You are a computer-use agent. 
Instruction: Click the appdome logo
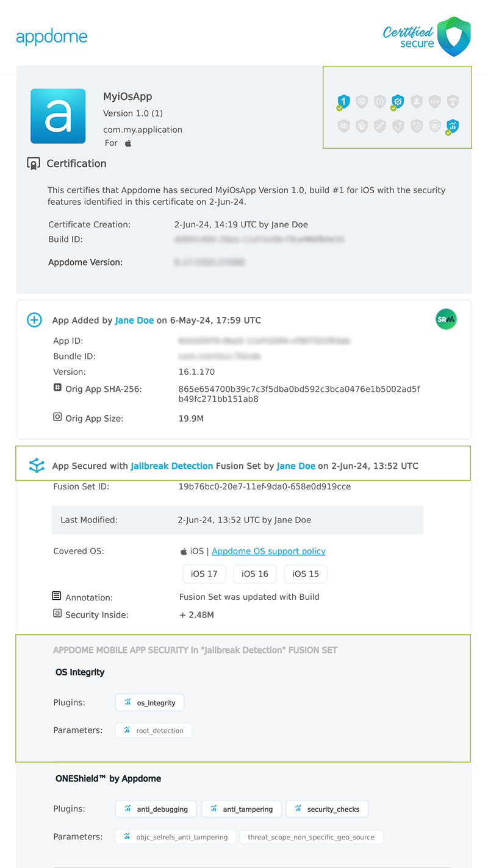point(52,37)
